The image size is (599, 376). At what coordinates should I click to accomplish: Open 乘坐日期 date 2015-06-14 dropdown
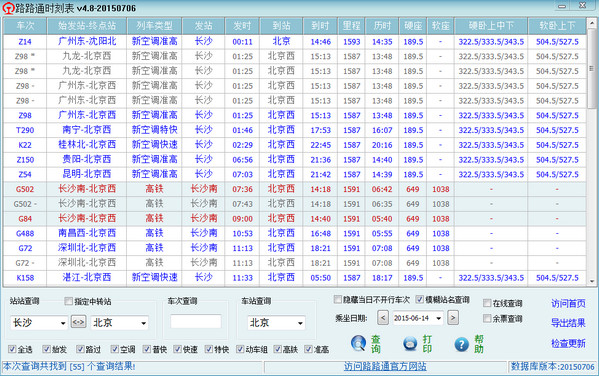click(439, 318)
